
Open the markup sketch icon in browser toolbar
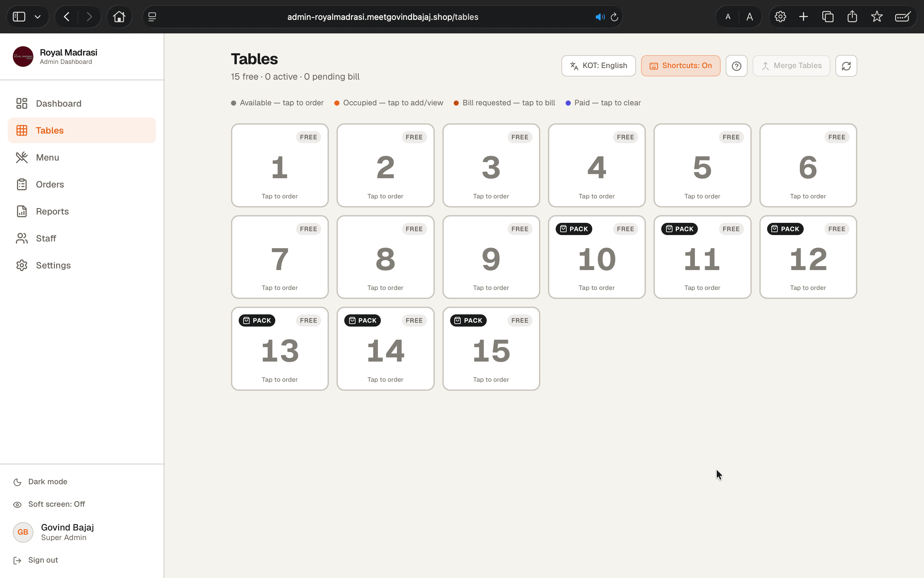903,17
